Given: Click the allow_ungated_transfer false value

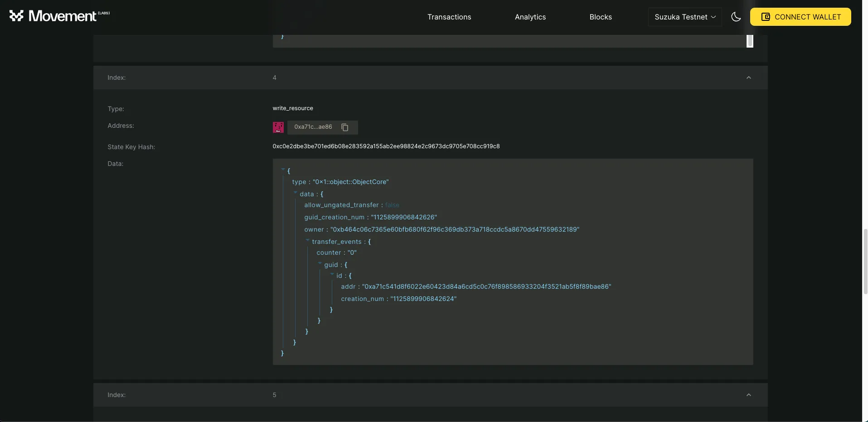Looking at the screenshot, I should (392, 205).
